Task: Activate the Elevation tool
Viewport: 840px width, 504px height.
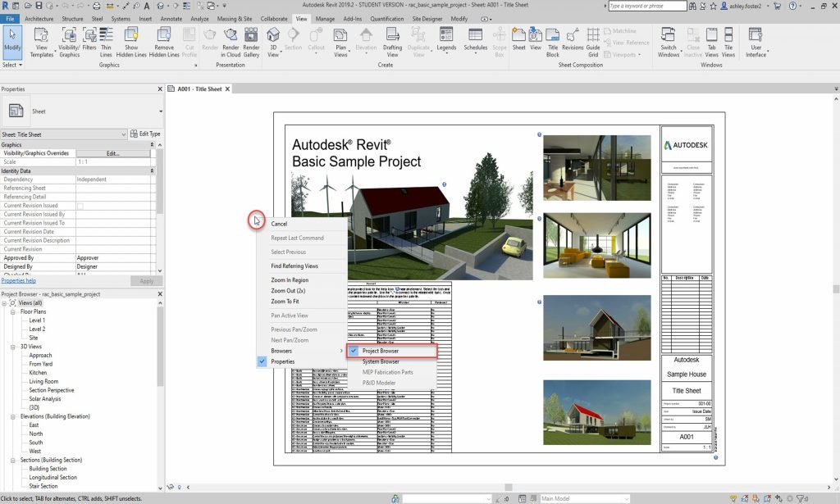Action: 366,38
